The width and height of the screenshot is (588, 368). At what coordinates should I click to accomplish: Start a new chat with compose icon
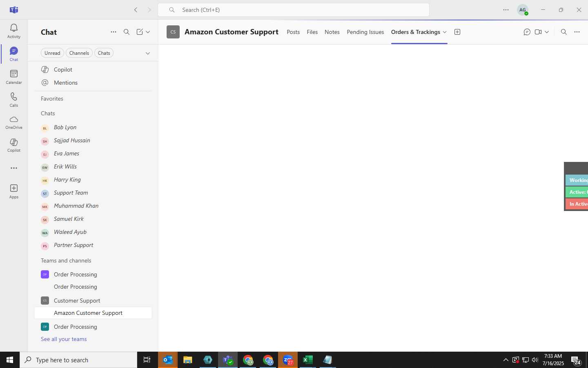click(x=140, y=32)
